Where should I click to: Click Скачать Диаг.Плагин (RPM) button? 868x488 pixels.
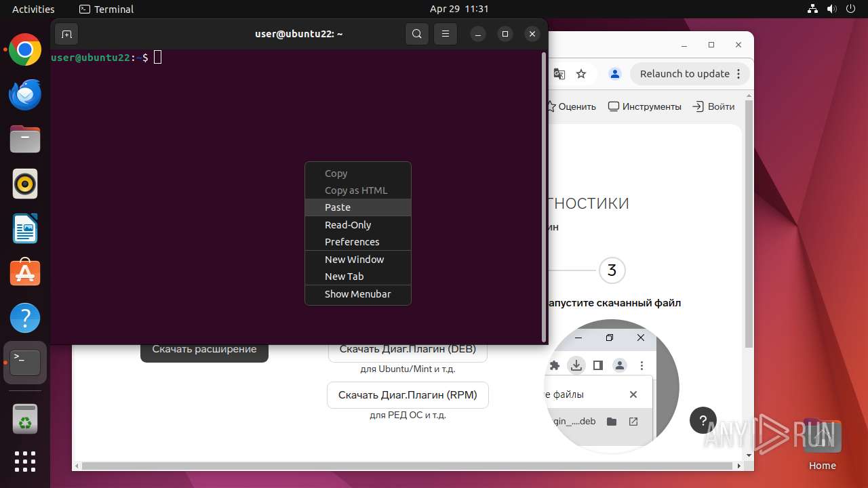(408, 395)
